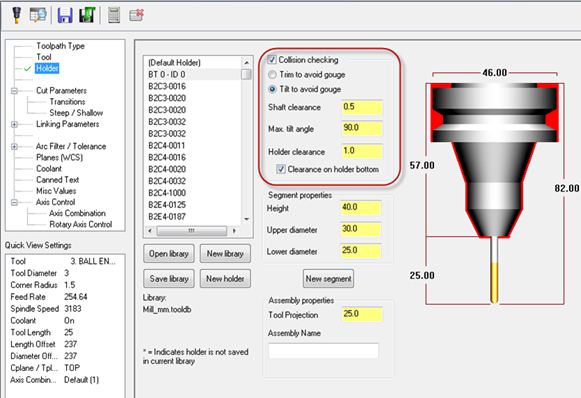This screenshot has width=581, height=398.
Task: Click the holder list down scroll arrow
Action: 247,219
